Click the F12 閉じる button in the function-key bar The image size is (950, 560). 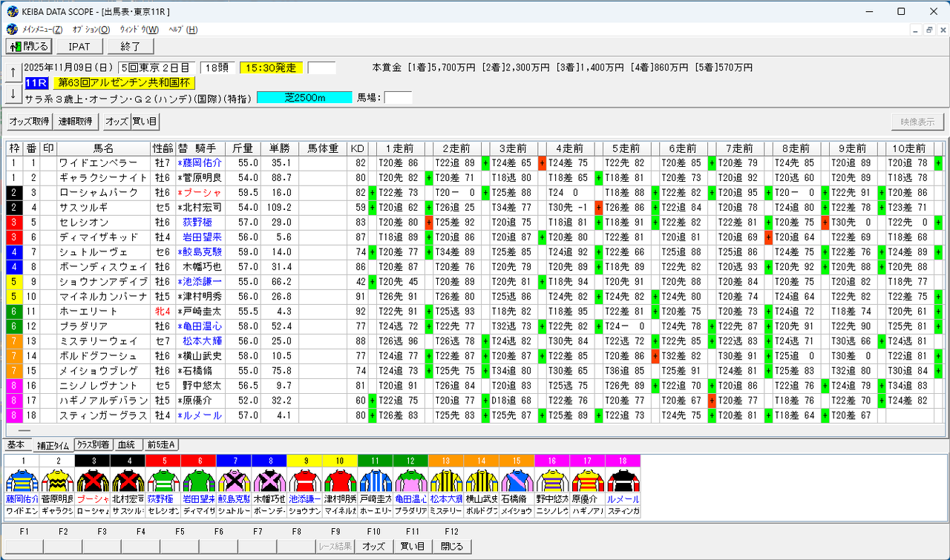(451, 547)
